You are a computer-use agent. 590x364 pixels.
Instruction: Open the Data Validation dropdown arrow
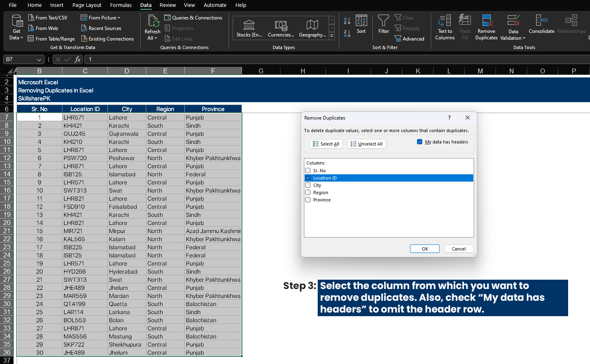pos(524,38)
